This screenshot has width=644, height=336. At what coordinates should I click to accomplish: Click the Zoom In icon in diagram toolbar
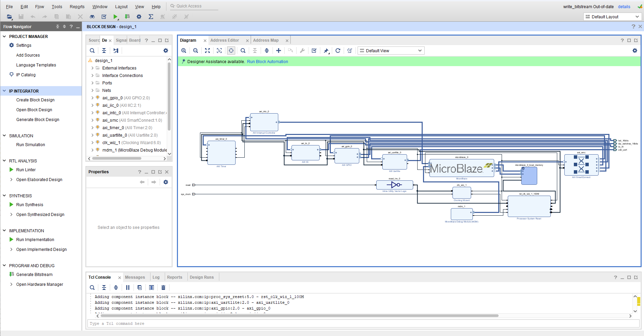point(184,51)
